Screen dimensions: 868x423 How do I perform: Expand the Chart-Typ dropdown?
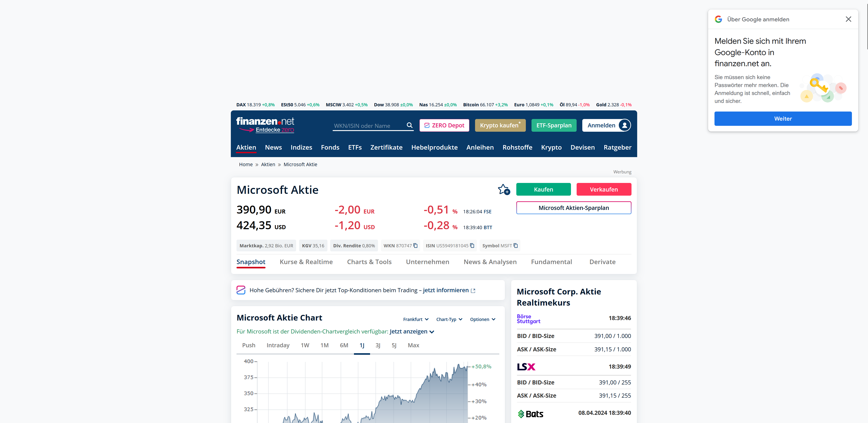[449, 319]
